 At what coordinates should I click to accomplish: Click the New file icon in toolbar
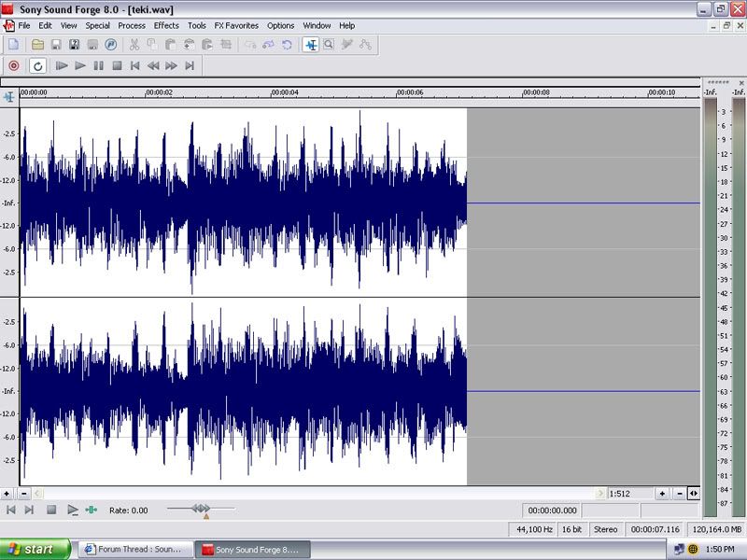(x=13, y=44)
